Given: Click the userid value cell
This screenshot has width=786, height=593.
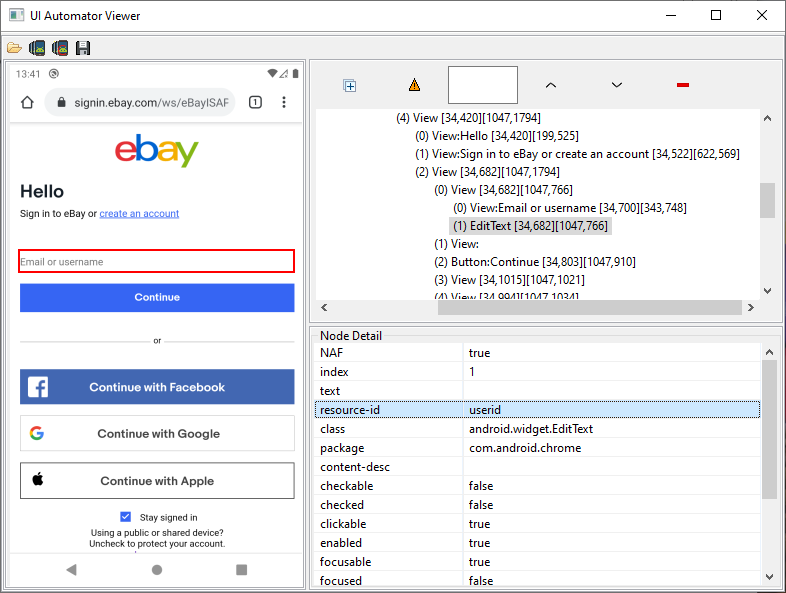Looking at the screenshot, I should pos(612,410).
